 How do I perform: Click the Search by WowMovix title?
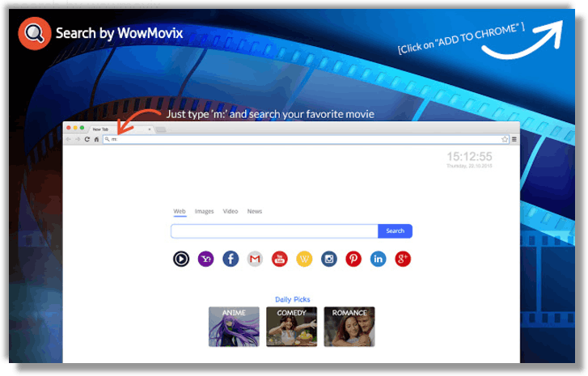click(119, 33)
